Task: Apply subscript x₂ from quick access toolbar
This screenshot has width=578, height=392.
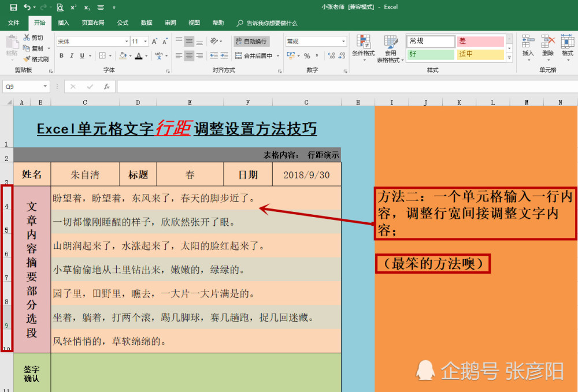Action: 87,8
